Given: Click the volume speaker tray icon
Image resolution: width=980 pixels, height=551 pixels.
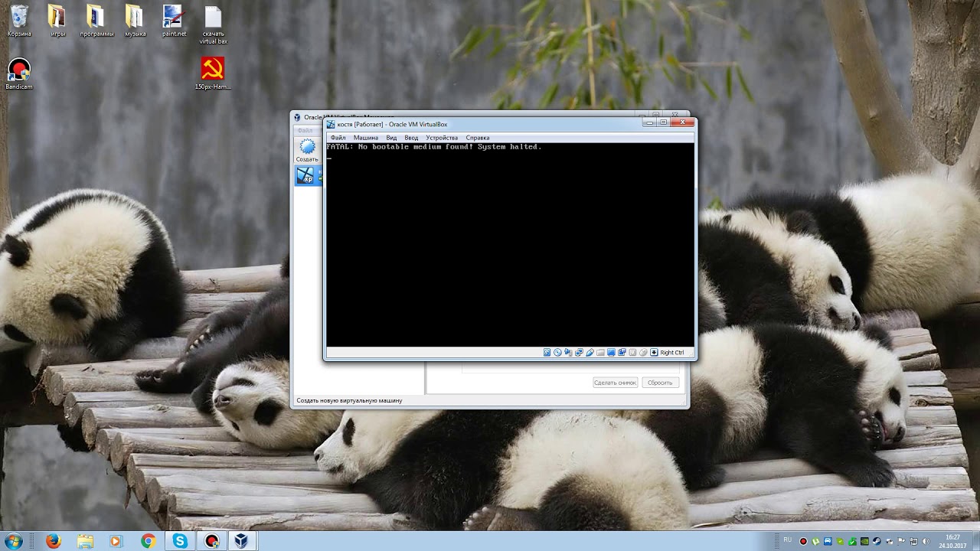Looking at the screenshot, I should tap(926, 541).
